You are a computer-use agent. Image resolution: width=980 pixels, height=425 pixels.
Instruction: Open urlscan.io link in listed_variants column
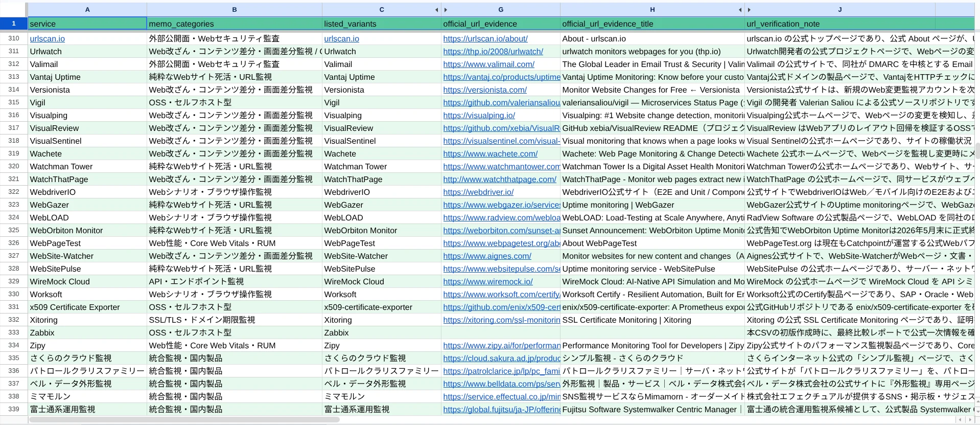[x=341, y=38]
